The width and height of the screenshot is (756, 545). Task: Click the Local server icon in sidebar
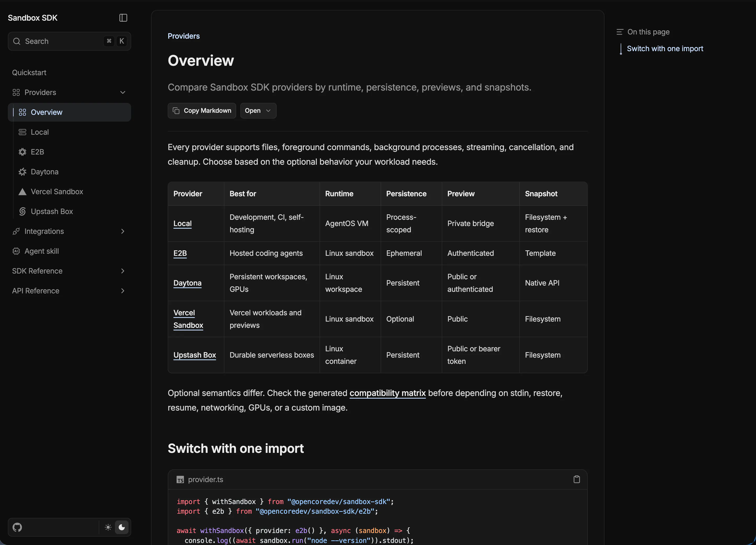tap(22, 132)
